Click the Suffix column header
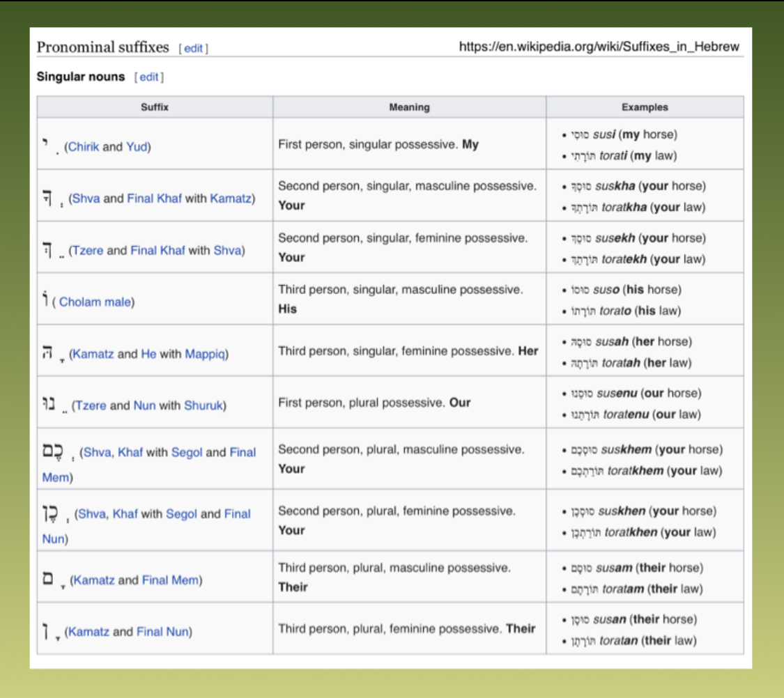 pyautogui.click(x=154, y=107)
